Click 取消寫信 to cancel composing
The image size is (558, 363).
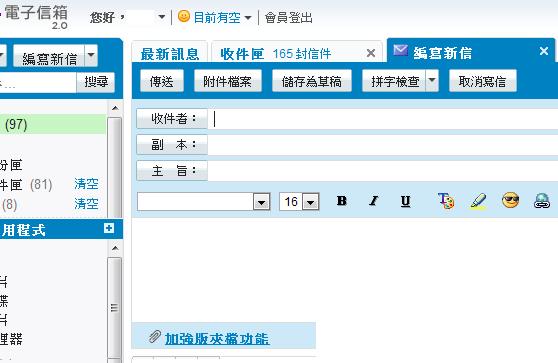pos(482,81)
